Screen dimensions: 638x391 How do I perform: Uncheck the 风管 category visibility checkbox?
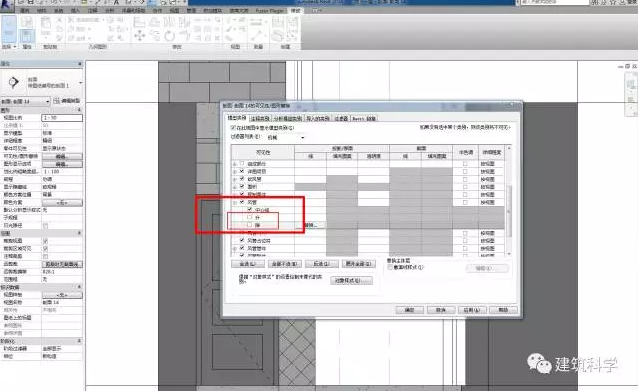[242, 202]
